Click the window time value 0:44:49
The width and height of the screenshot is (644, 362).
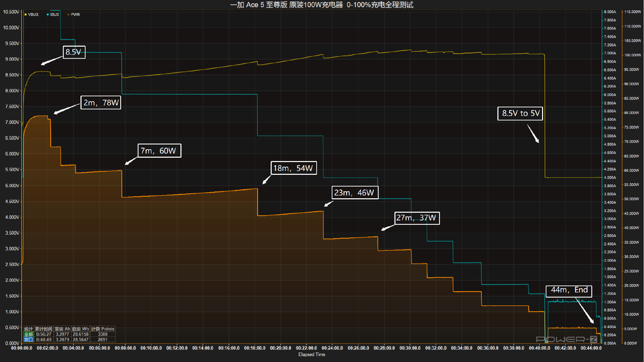point(44,340)
